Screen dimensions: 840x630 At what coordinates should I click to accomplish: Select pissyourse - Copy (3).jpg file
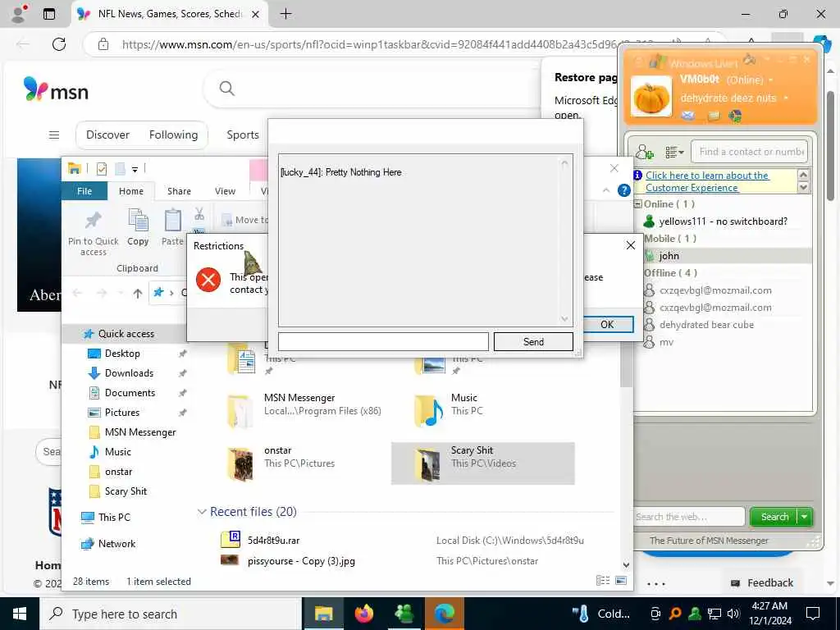click(301, 561)
